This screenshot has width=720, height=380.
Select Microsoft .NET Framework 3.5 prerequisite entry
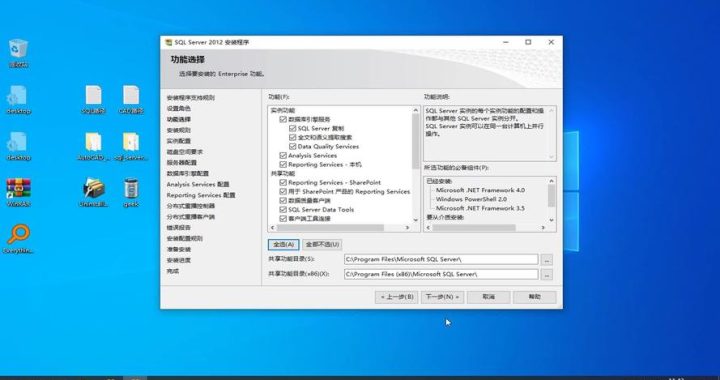[x=480, y=208]
